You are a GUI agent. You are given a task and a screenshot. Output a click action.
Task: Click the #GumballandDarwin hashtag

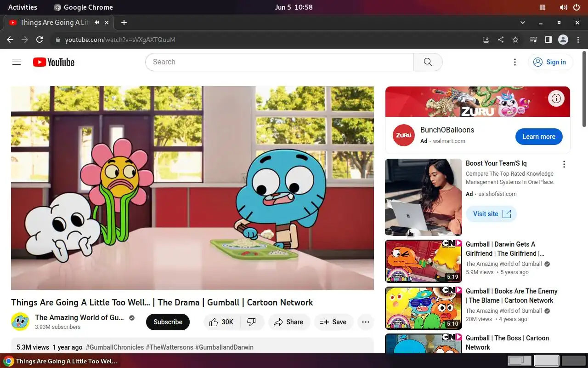224,347
